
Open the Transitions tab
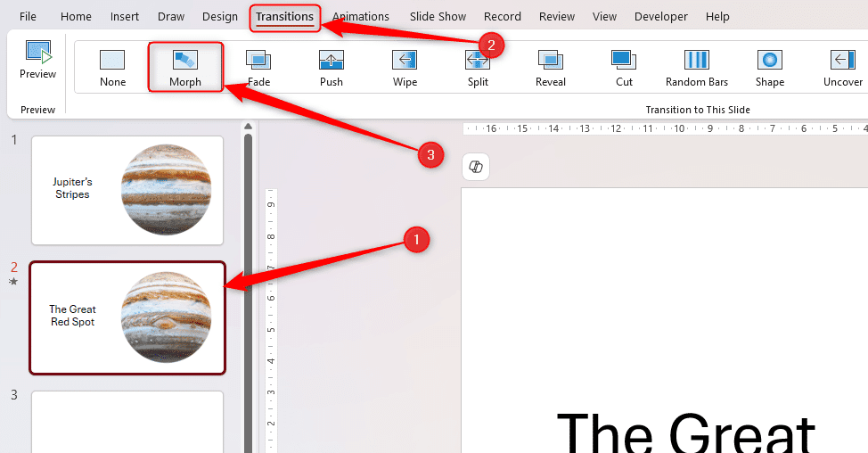tap(284, 17)
